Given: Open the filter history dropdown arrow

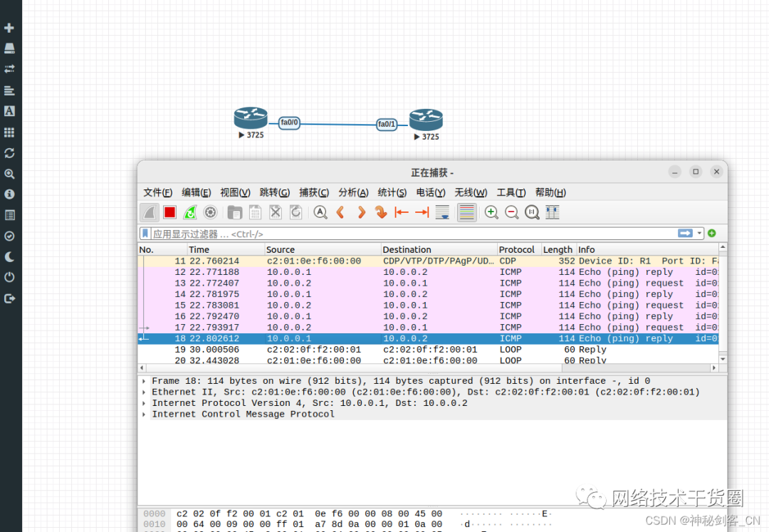Looking at the screenshot, I should pyautogui.click(x=699, y=234).
